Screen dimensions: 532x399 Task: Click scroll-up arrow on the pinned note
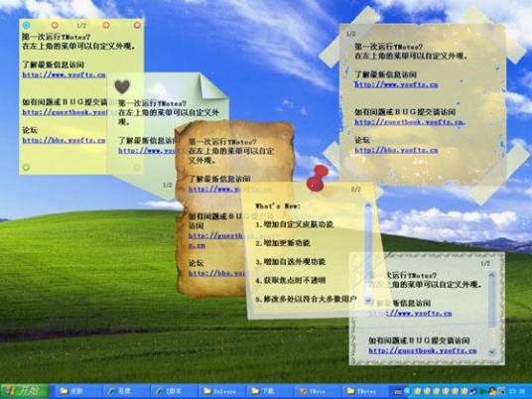[368, 204]
